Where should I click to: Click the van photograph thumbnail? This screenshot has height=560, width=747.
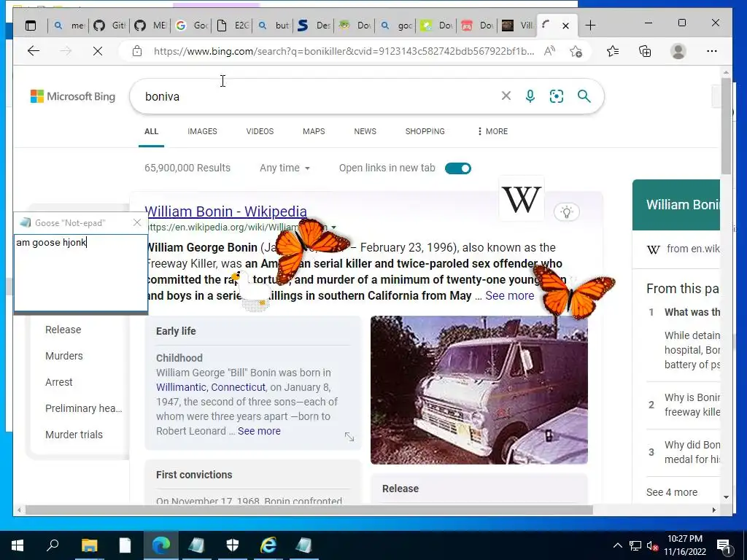(x=479, y=389)
